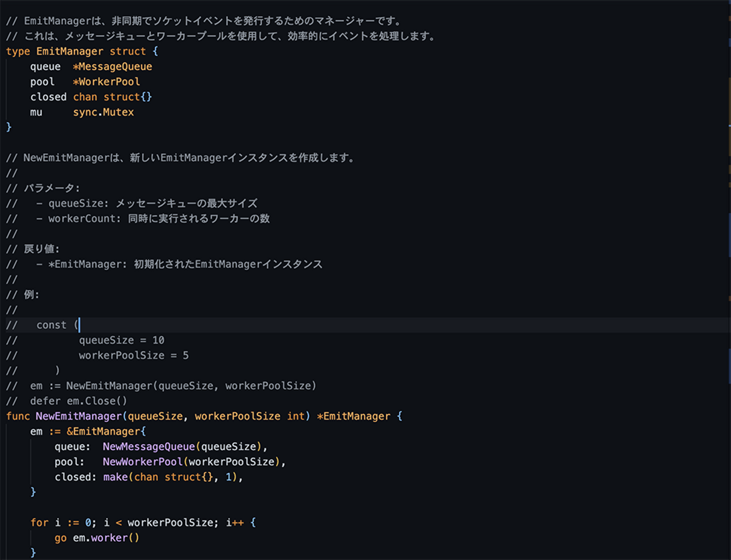Click the パラメータ comment line
The height and width of the screenshot is (560, 731).
pos(51,188)
